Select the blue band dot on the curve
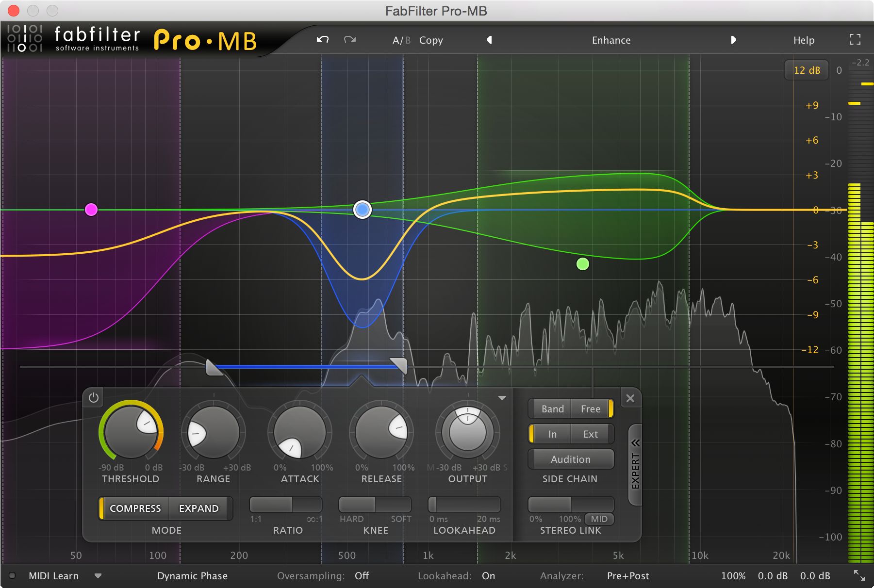Screen dimensions: 874x588 [362, 210]
